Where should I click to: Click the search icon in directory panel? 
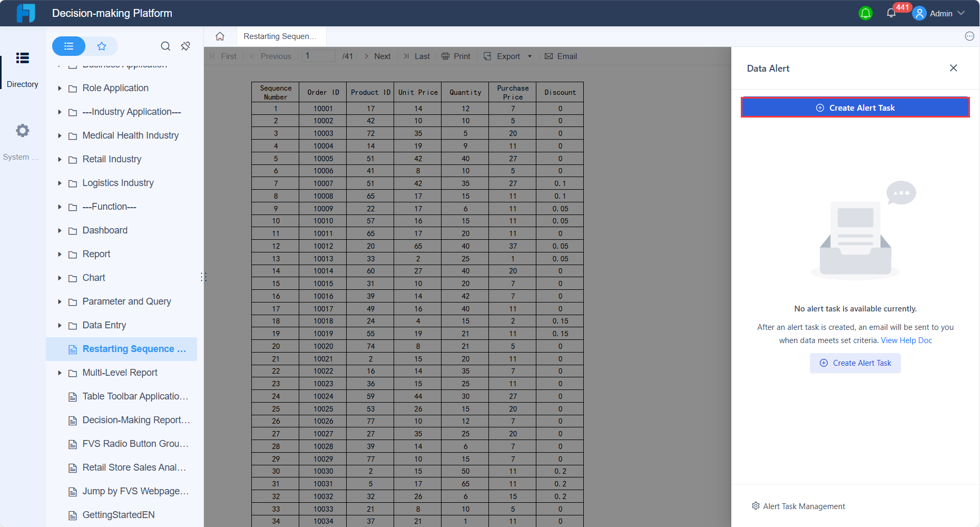tap(165, 46)
